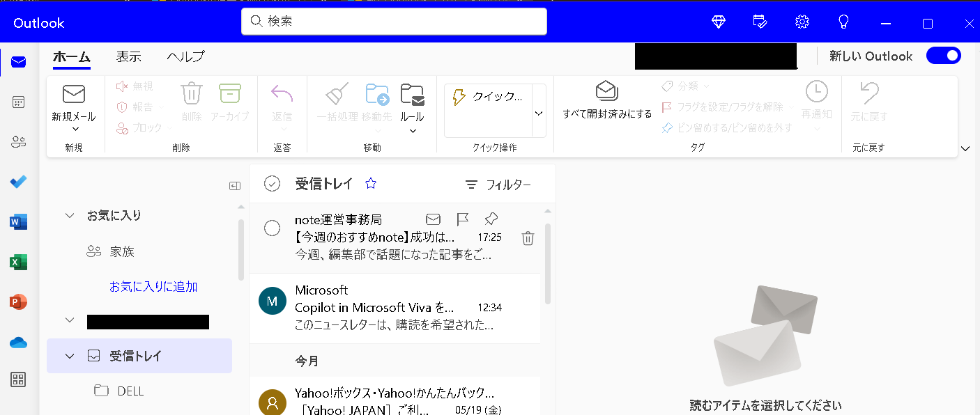Open the People contacts icon in the sidebar
This screenshot has width=980, height=415.
(x=19, y=143)
